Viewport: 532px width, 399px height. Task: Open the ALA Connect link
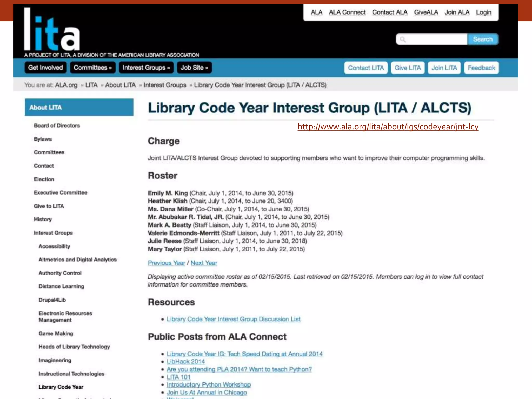347,12
